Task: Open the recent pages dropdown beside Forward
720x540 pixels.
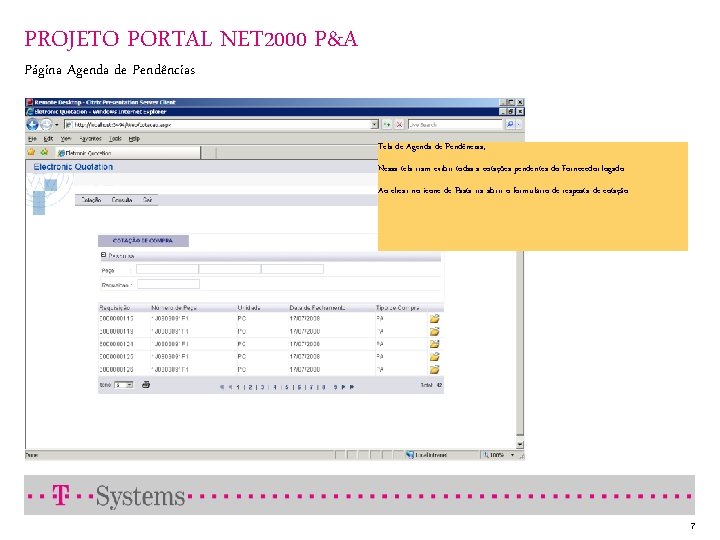Action: 57,125
